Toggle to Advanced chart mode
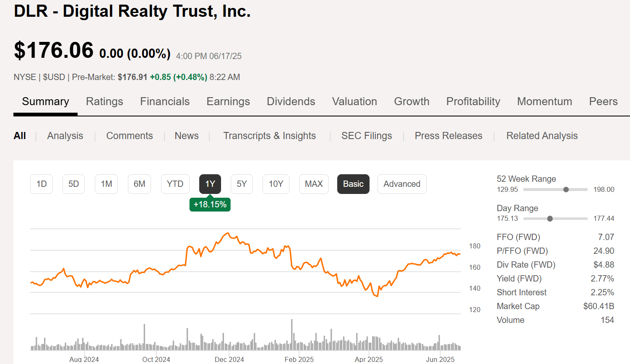This screenshot has width=630, height=364. [401, 184]
